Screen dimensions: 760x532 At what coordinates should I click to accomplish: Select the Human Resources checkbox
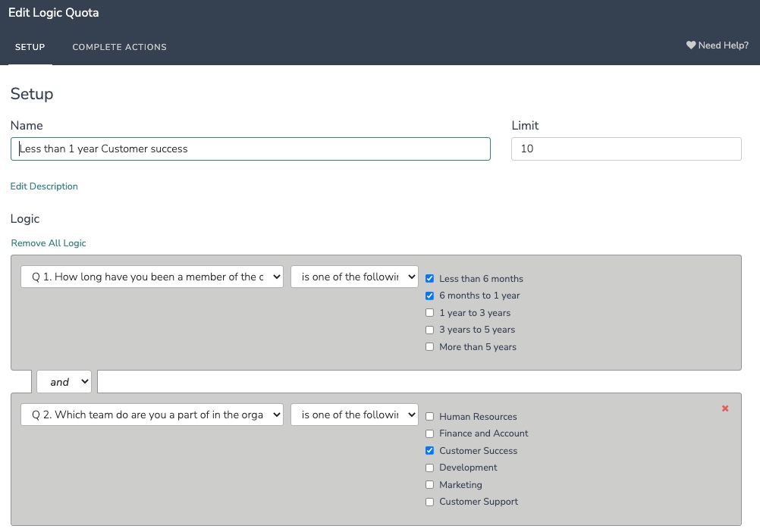click(430, 417)
